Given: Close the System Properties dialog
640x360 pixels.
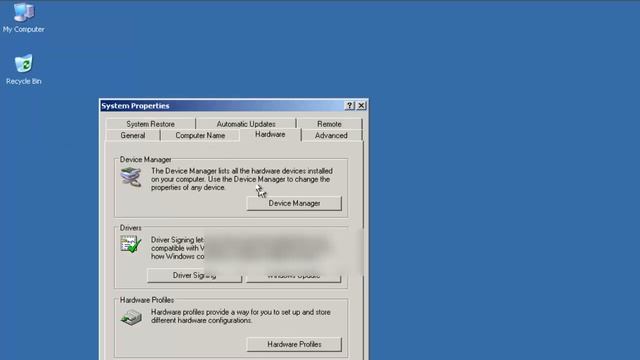Looking at the screenshot, I should pos(361,106).
